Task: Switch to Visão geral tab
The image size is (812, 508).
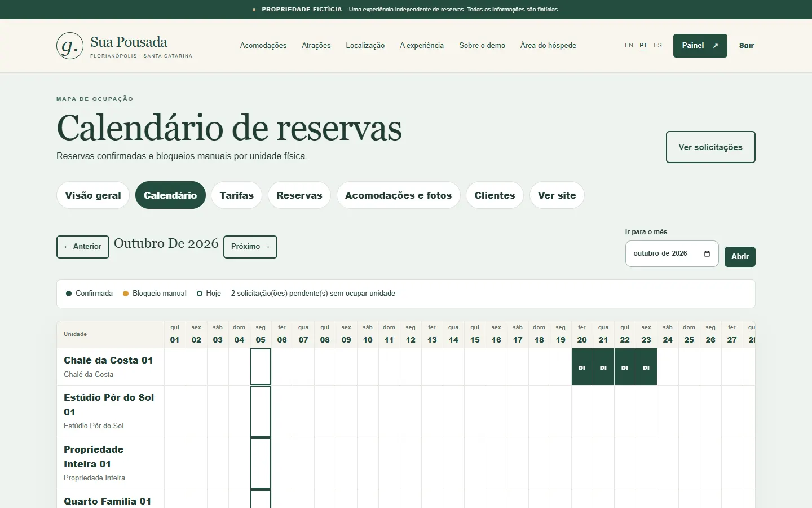Action: pyautogui.click(x=93, y=195)
